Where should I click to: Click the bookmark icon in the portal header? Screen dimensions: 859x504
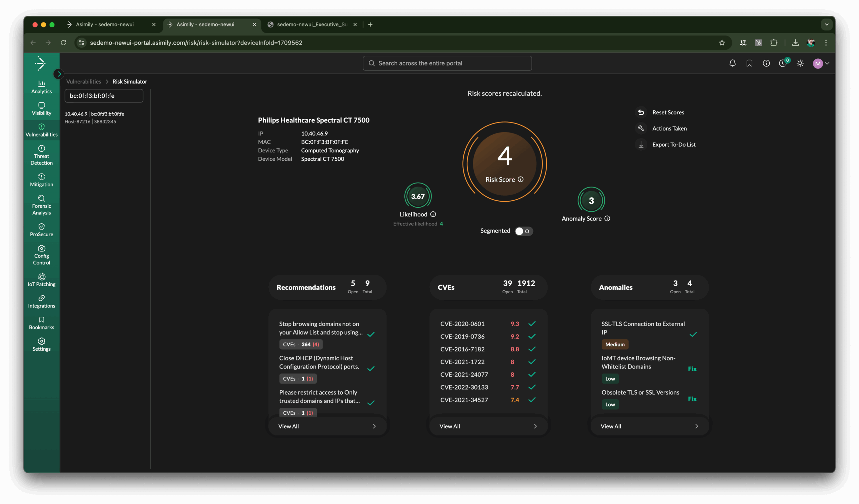click(749, 63)
